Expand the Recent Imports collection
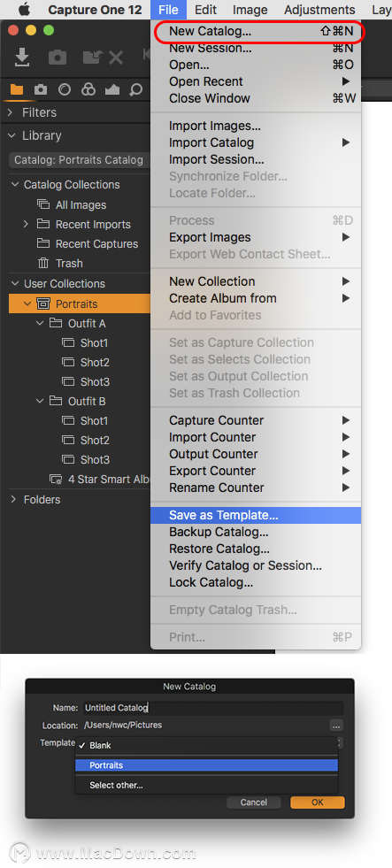The height and width of the screenshot is (868, 392). (26, 224)
